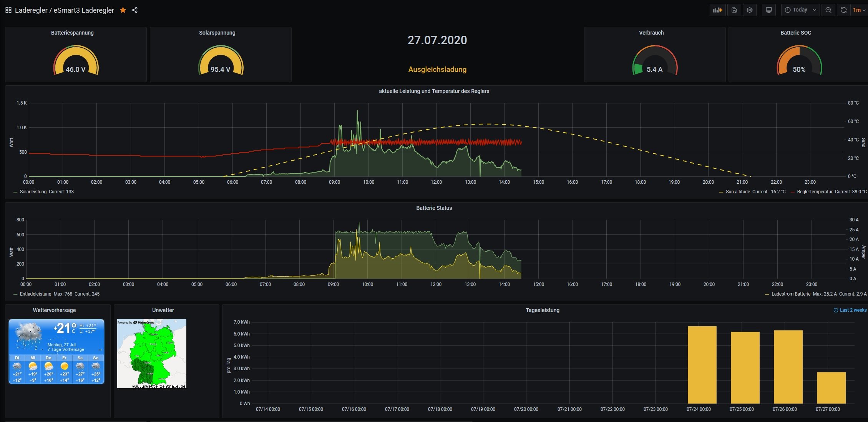Open the Today time range picker
This screenshot has height=422, width=868.
(x=800, y=10)
